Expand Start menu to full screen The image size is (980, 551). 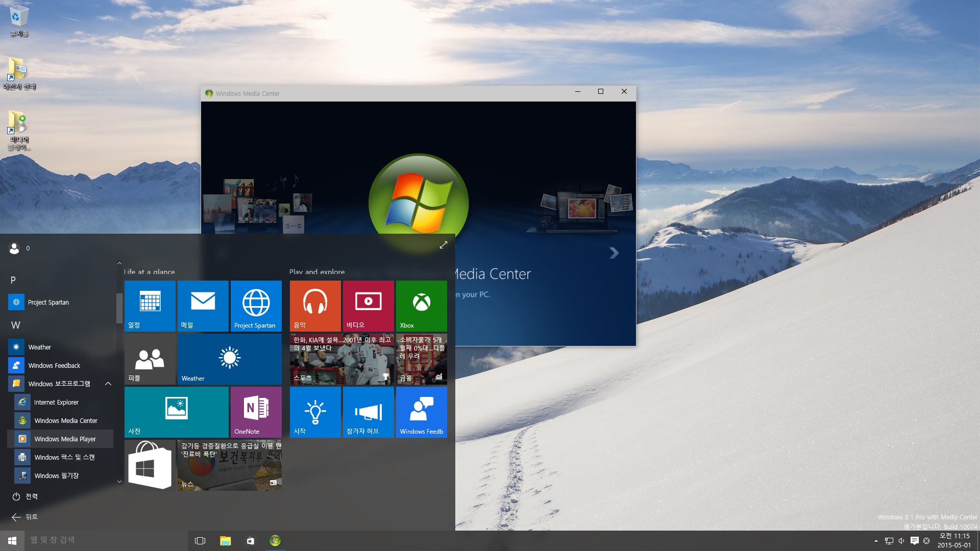pos(444,245)
